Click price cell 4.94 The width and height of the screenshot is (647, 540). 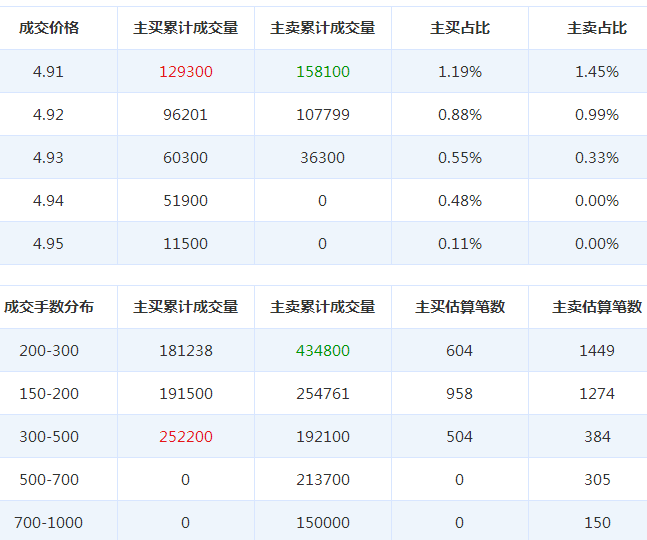[x=48, y=201]
